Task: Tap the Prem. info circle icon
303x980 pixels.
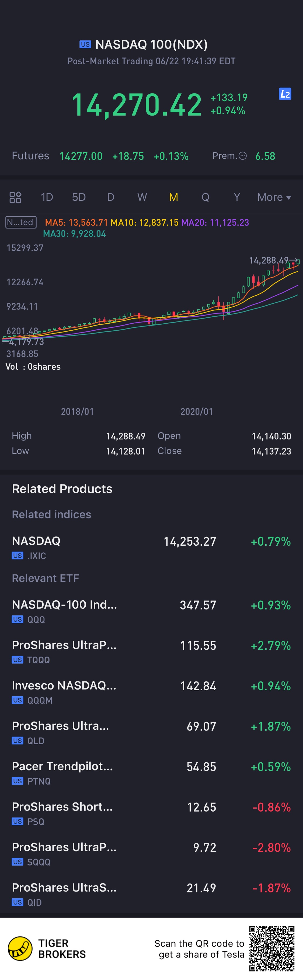Action: point(243,156)
